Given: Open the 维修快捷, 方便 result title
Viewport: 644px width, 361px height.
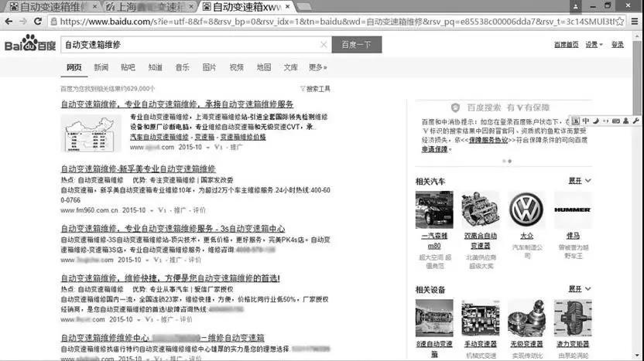Looking at the screenshot, I should pyautogui.click(x=170, y=278).
